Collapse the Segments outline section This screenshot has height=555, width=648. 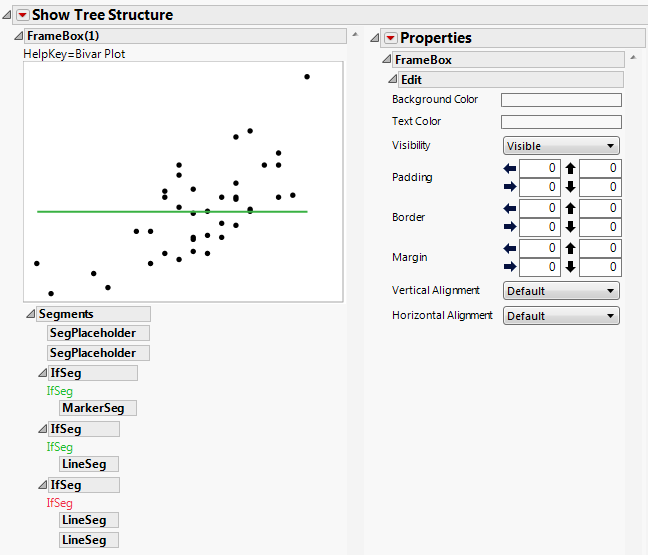click(x=30, y=314)
